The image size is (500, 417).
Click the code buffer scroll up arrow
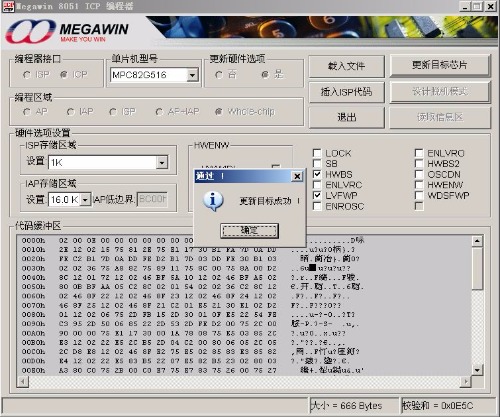coord(477,241)
